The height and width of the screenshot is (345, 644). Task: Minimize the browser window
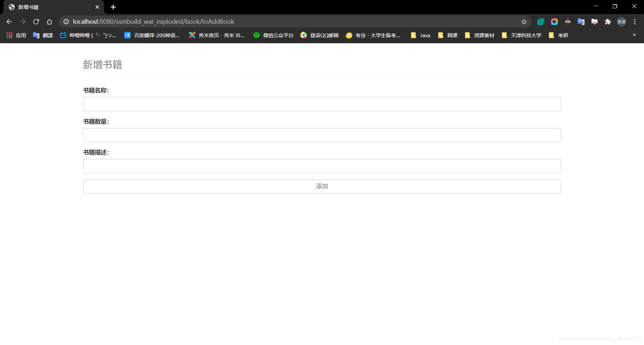coord(596,6)
